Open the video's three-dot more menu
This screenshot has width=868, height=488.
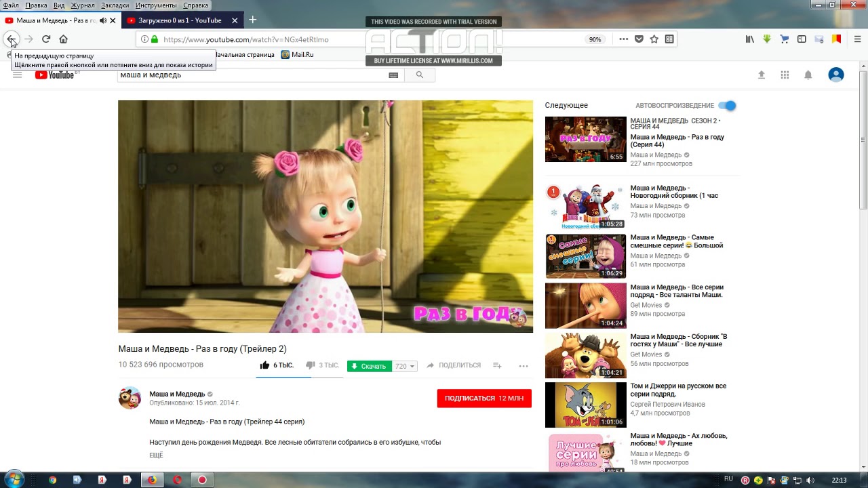[524, 365]
